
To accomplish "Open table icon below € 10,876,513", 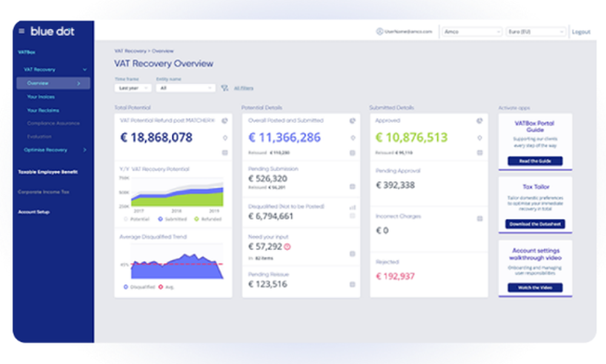I will [479, 153].
